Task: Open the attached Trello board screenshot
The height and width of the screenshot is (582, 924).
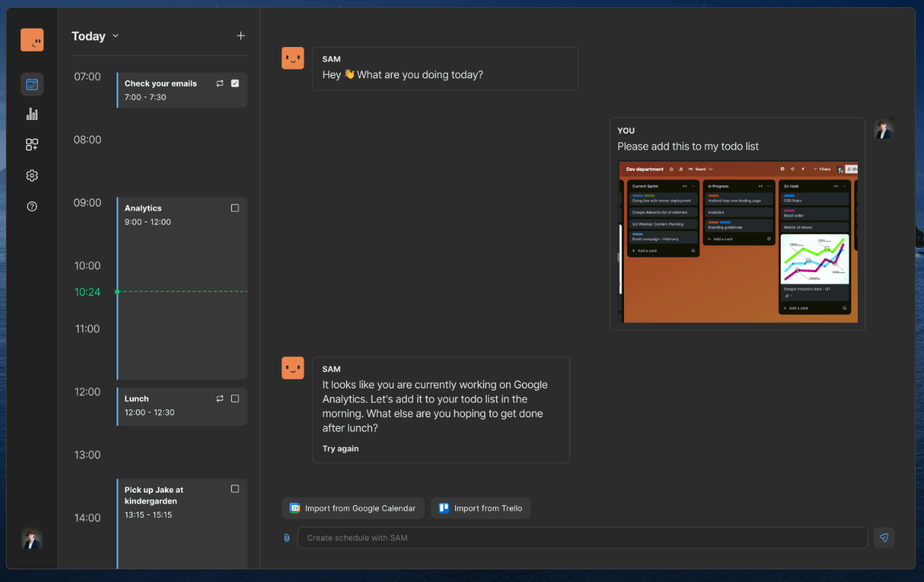Action: click(737, 242)
